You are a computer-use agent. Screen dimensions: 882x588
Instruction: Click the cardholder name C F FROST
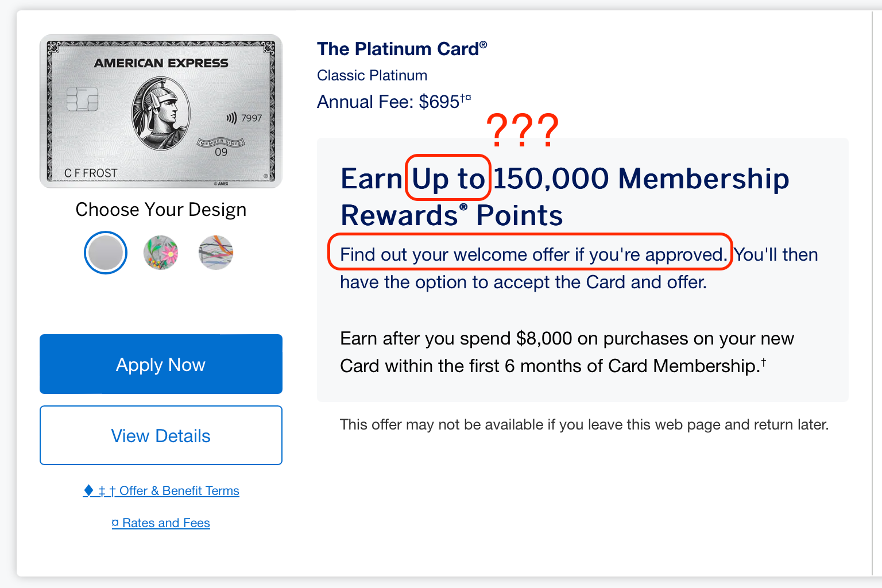pos(91,173)
